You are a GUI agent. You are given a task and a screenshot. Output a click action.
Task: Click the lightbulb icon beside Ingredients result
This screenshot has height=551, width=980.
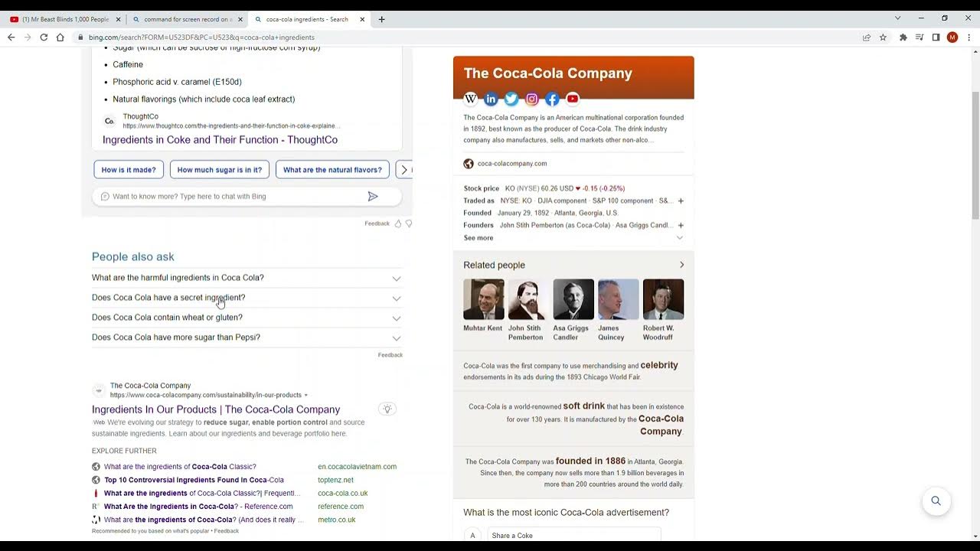point(387,409)
